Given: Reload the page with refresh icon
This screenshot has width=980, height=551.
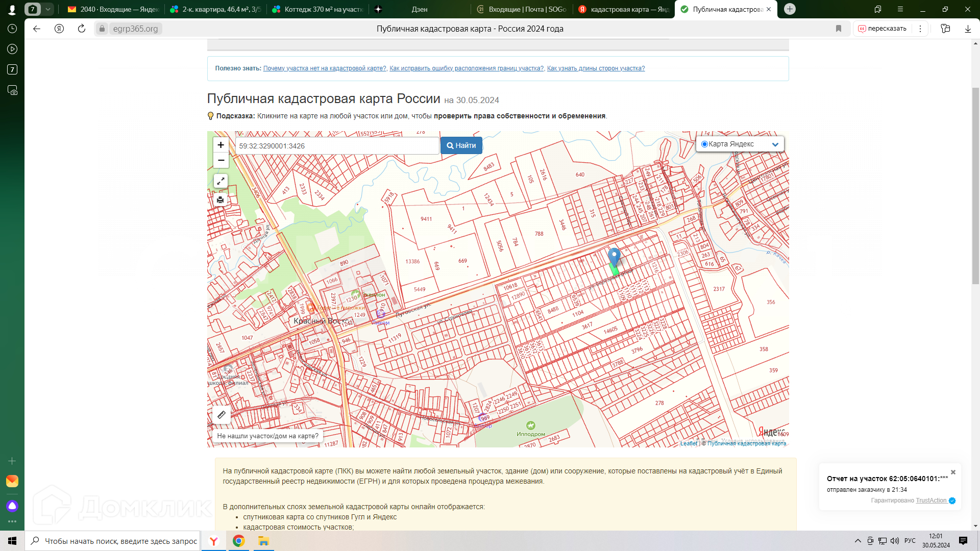Looking at the screenshot, I should tap(82, 29).
